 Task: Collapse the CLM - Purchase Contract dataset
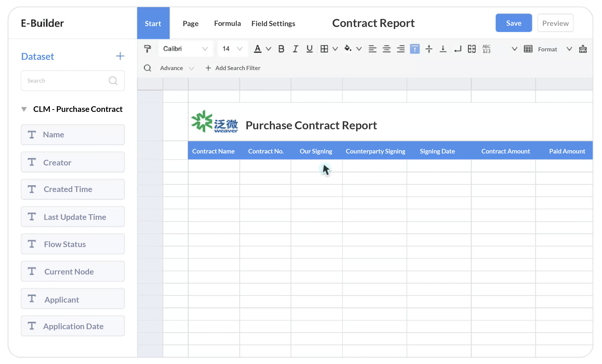tap(24, 109)
